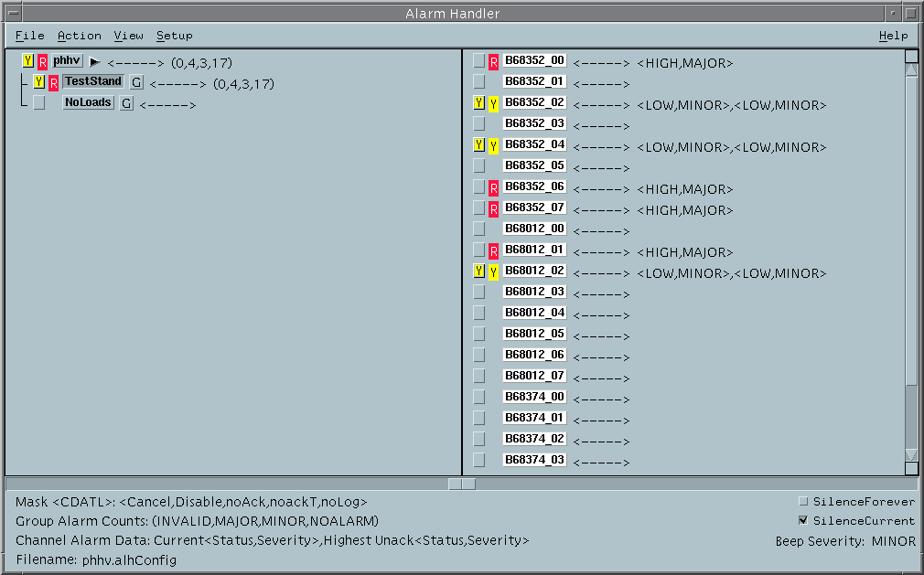Select channel B68374_00

pyautogui.click(x=534, y=398)
